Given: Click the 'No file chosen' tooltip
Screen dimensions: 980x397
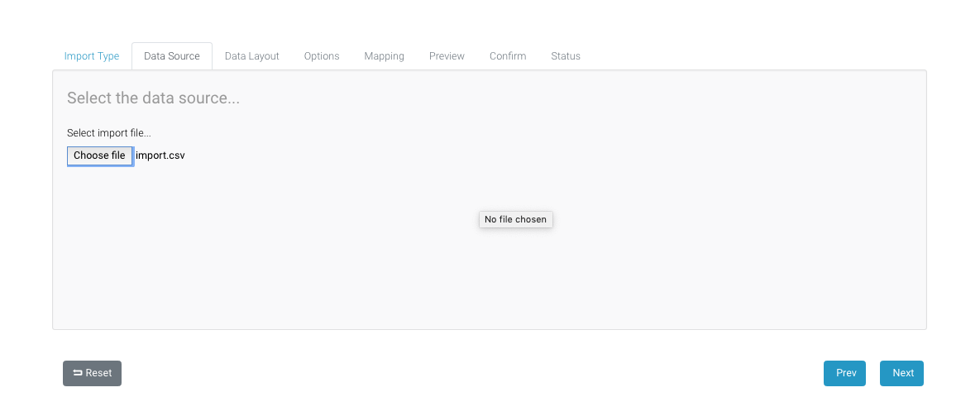Looking at the screenshot, I should [515, 219].
